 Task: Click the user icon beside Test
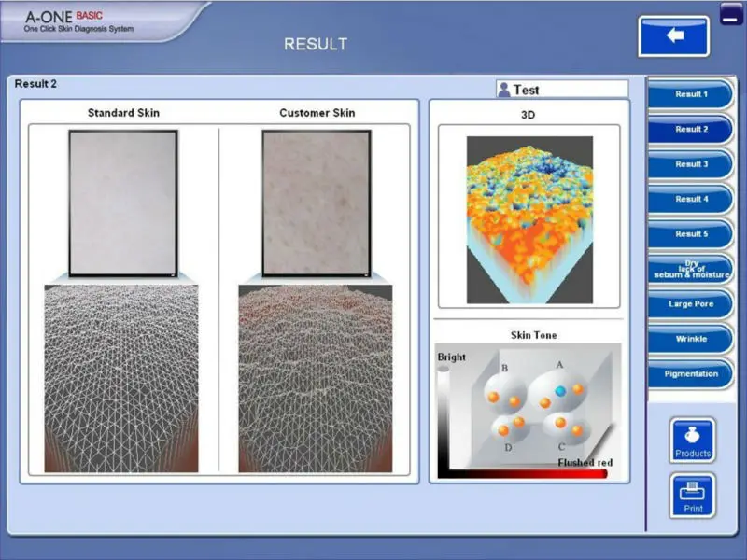[x=504, y=90]
